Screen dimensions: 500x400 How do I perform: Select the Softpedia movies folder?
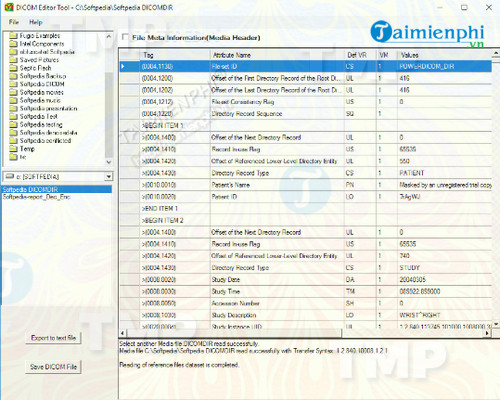(36, 92)
